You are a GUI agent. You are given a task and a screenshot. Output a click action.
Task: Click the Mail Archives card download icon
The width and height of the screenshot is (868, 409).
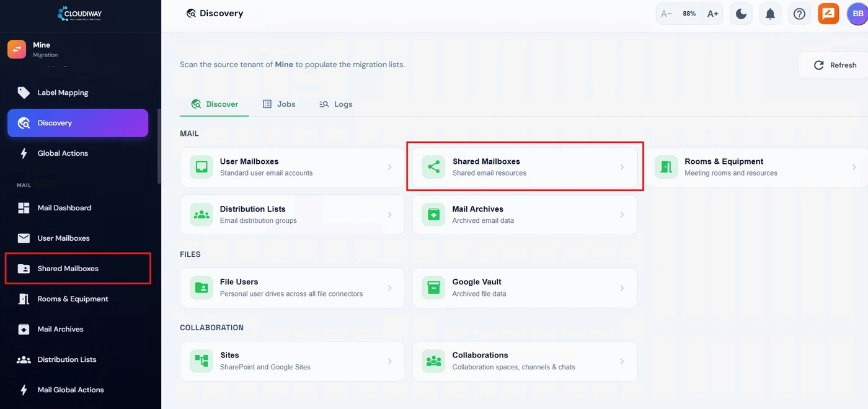[x=433, y=215]
